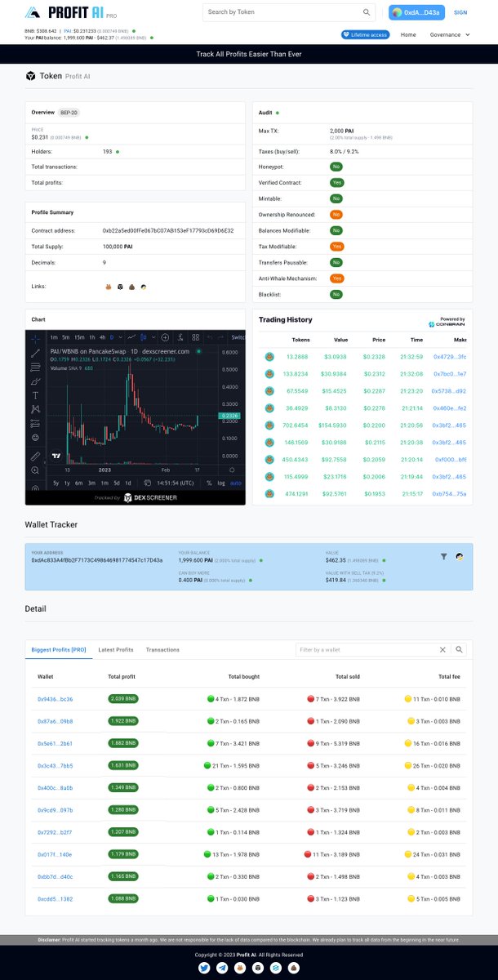Select the crosshair tool in chart
Viewport: 498px width, 980px height.
[x=35, y=337]
